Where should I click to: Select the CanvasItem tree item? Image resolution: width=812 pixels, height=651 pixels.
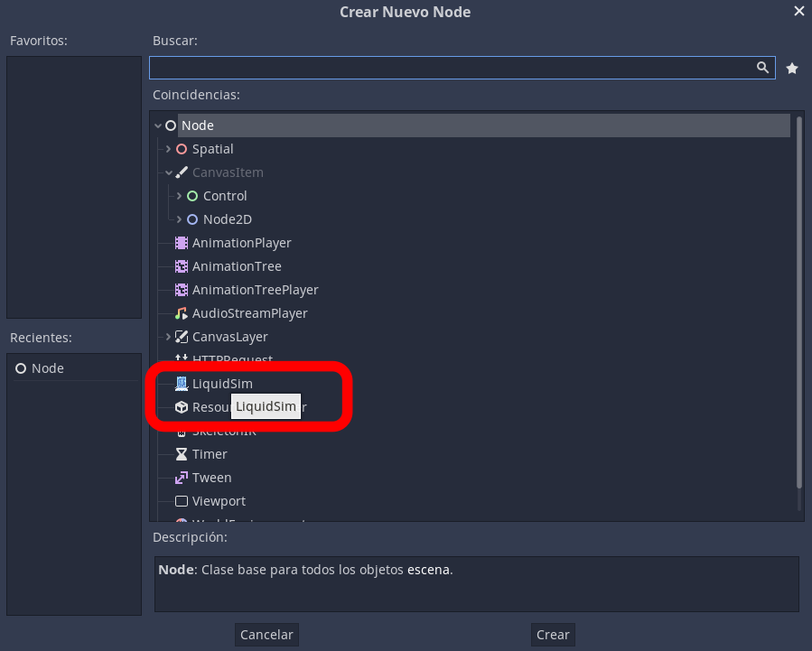click(228, 172)
